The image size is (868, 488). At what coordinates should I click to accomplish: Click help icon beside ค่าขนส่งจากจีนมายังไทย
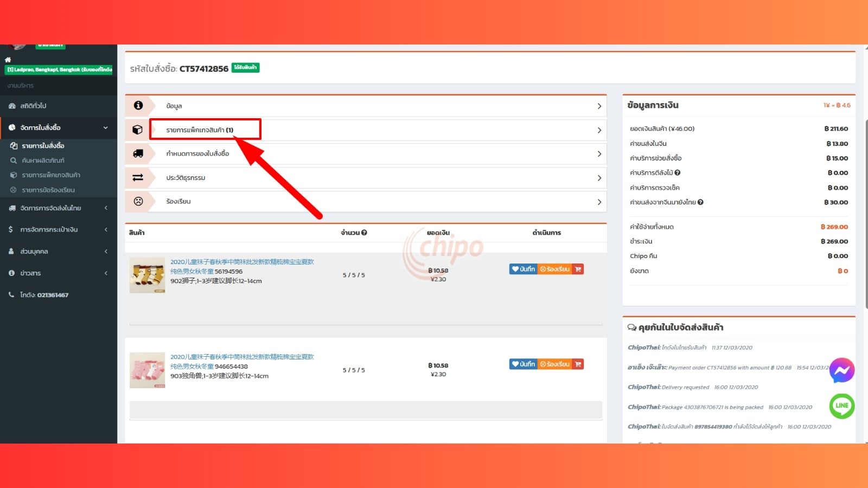(700, 202)
